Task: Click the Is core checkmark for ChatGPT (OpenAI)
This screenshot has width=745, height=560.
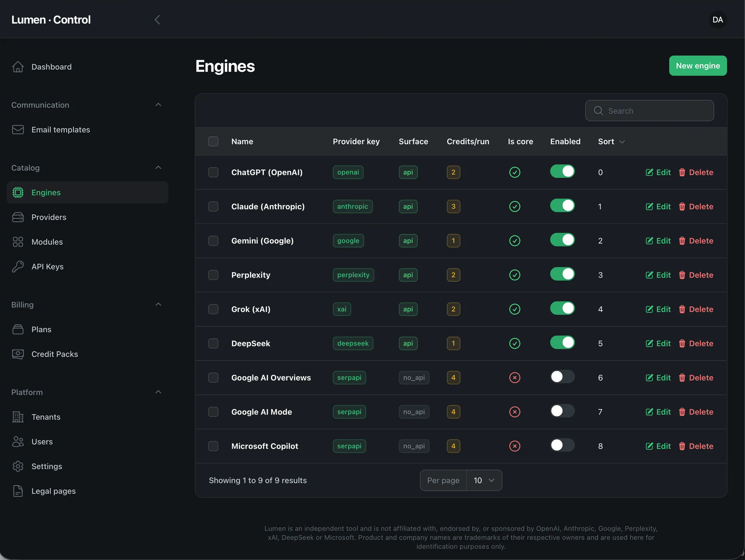Action: 515,172
